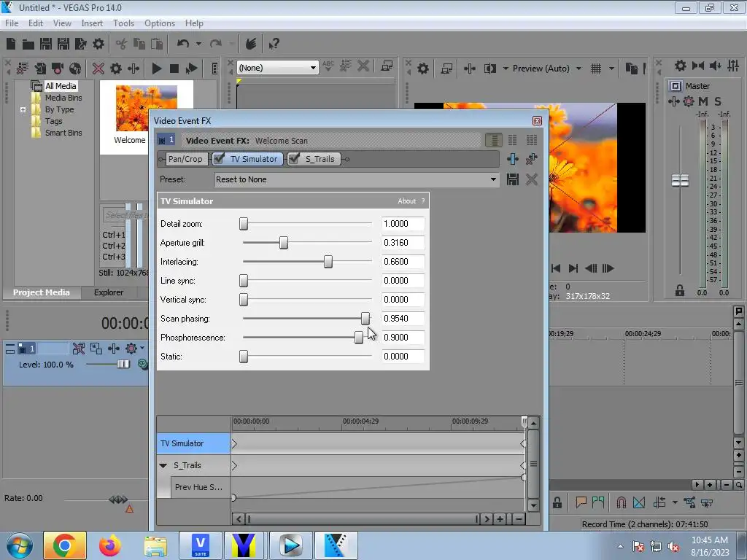Open Project Properties gear in main toolbar

pos(98,44)
